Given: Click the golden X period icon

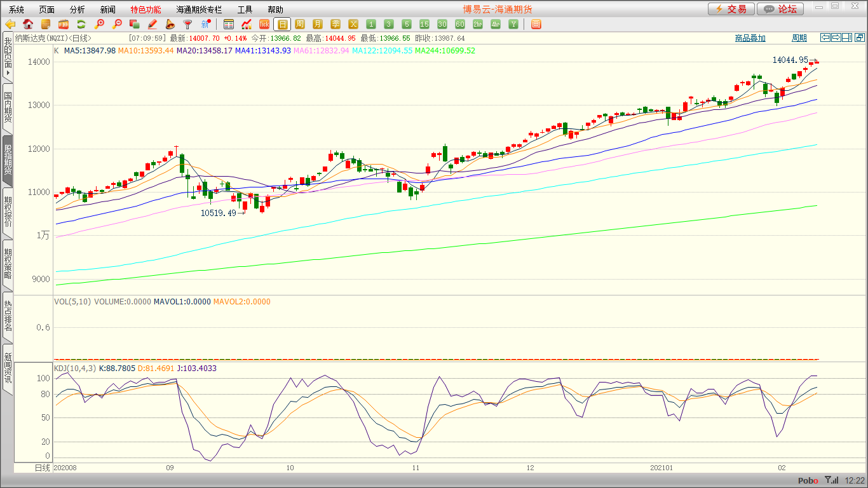Looking at the screenshot, I should tap(353, 24).
